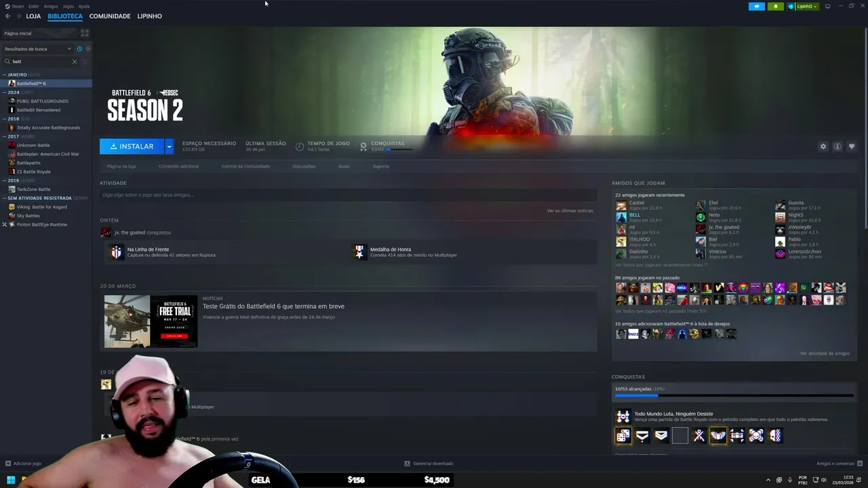Open Medalha de Honra achievement icon
The image size is (868, 488).
[360, 252]
